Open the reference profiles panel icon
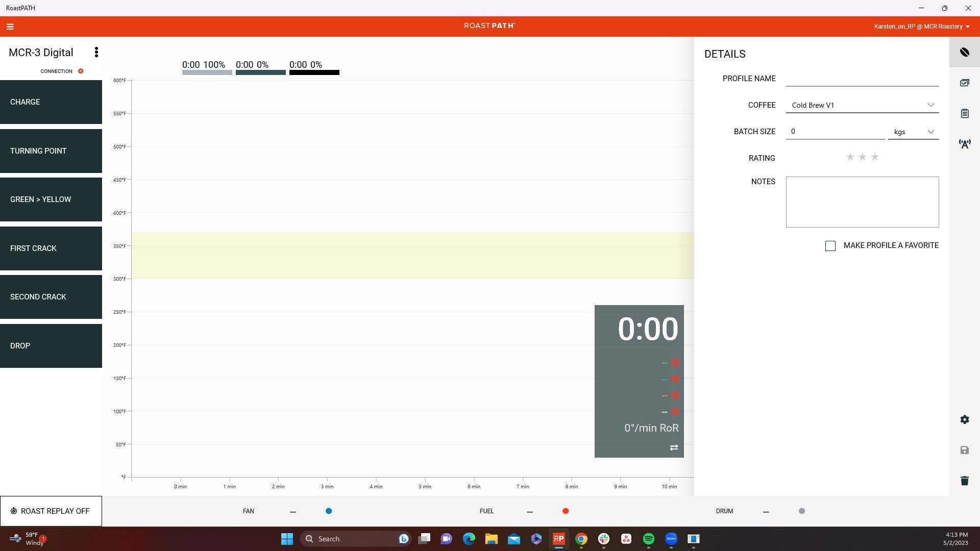 pyautogui.click(x=965, y=83)
